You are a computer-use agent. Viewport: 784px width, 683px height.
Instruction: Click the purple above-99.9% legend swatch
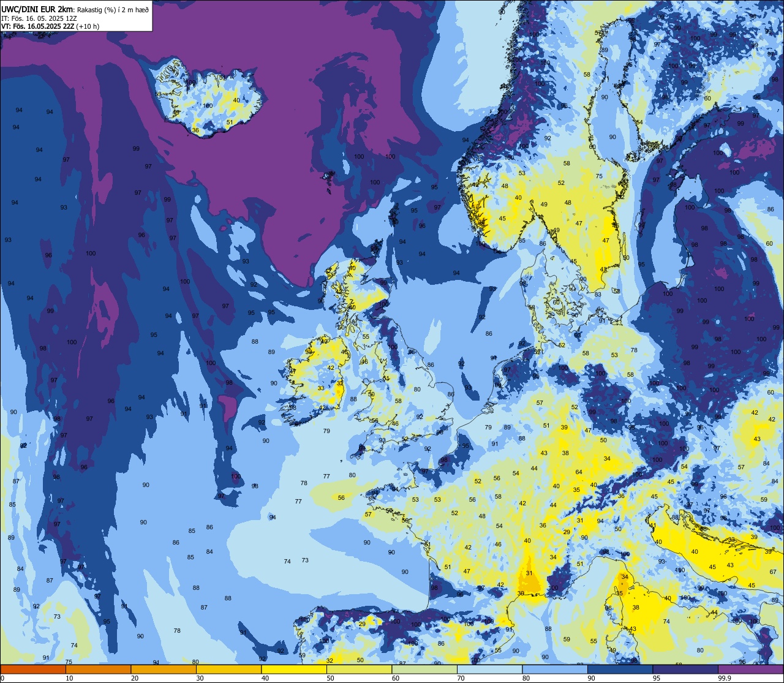(750, 670)
